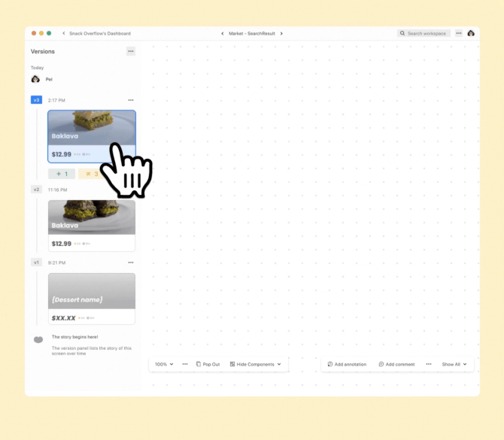Open the v3 version options ellipsis
Image resolution: width=504 pixels, height=440 pixels.
pos(130,100)
